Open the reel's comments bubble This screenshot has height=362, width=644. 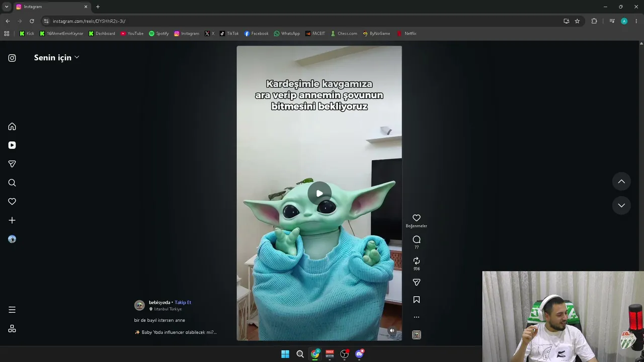pyautogui.click(x=417, y=239)
